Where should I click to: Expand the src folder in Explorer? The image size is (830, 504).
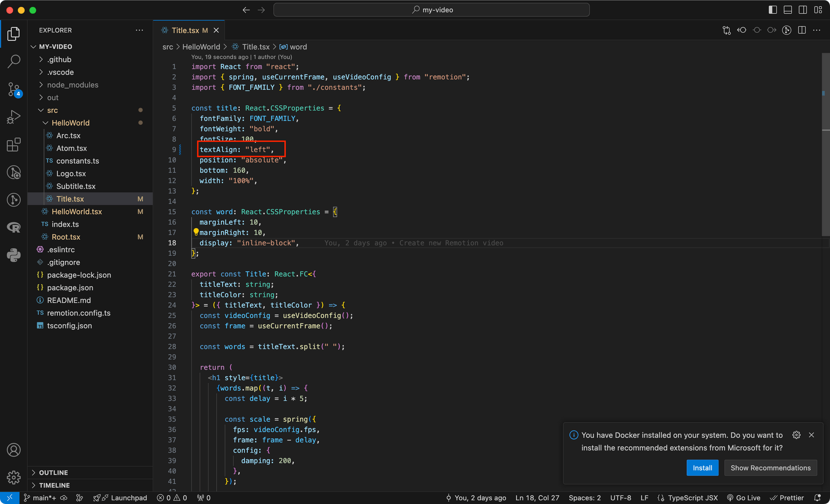coord(53,110)
